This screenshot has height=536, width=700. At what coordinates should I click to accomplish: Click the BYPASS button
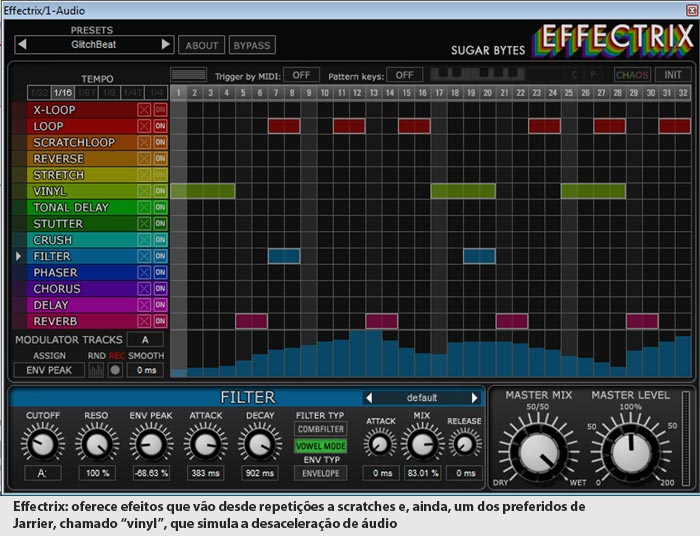[252, 45]
